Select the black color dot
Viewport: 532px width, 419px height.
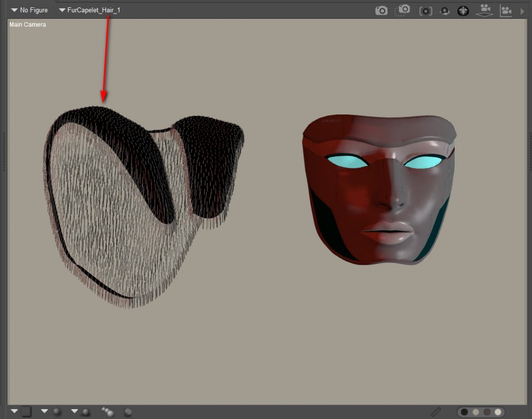pyautogui.click(x=464, y=412)
